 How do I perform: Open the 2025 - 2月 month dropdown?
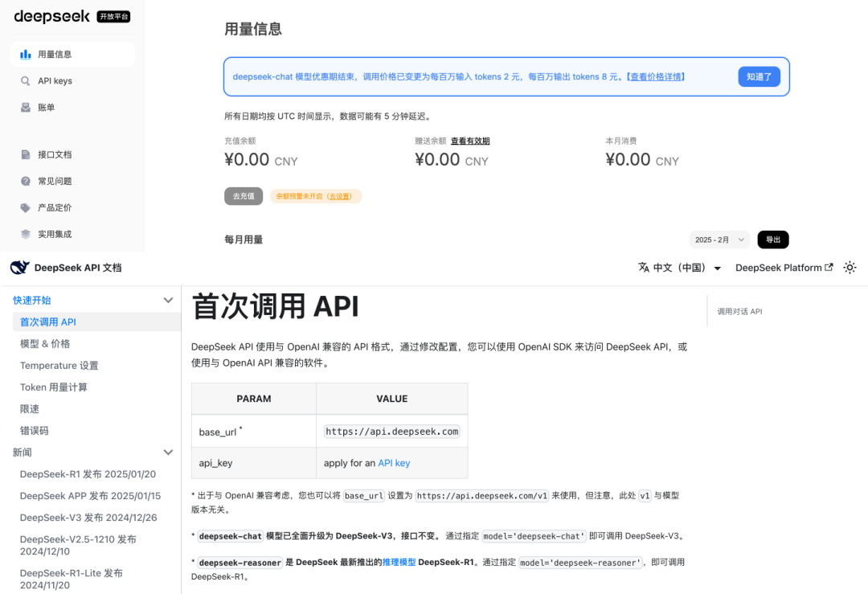(x=719, y=240)
